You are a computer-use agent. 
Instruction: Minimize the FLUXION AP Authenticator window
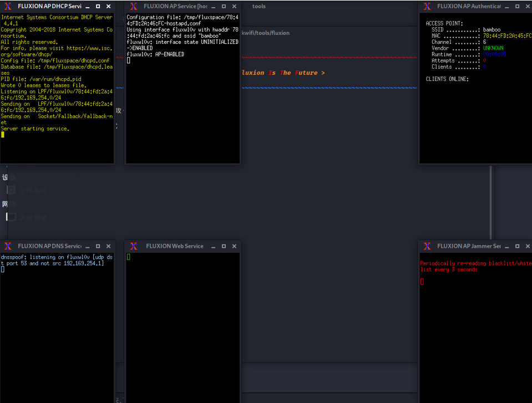click(x=507, y=7)
